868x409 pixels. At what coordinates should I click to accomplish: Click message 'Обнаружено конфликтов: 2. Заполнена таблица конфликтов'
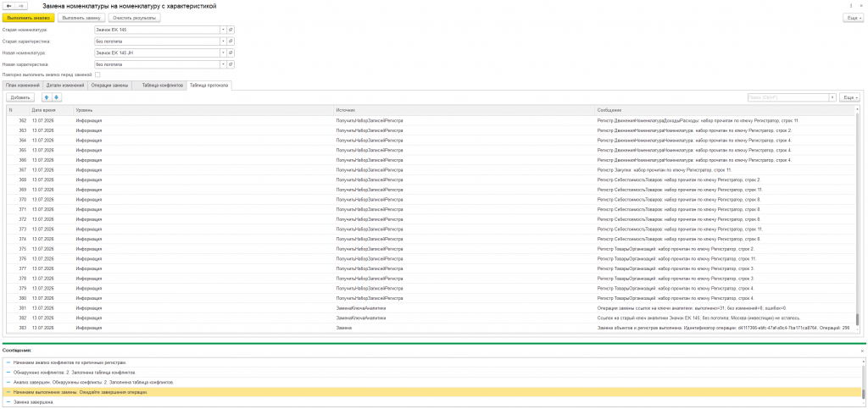tap(75, 373)
